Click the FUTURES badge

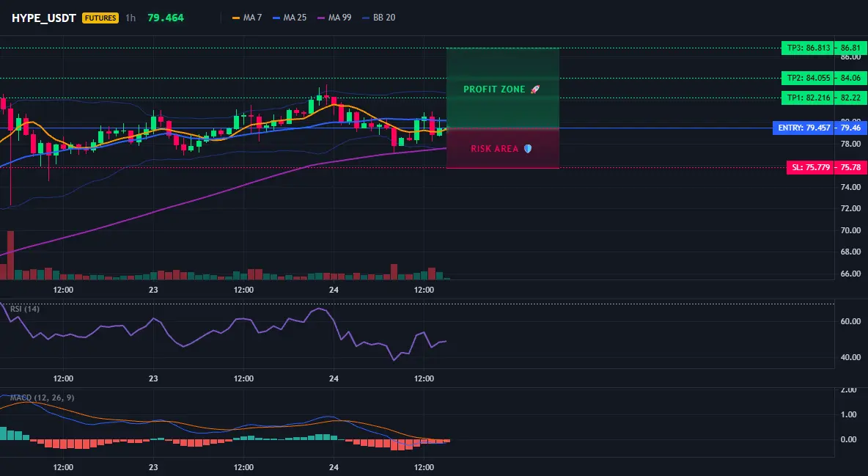click(100, 18)
